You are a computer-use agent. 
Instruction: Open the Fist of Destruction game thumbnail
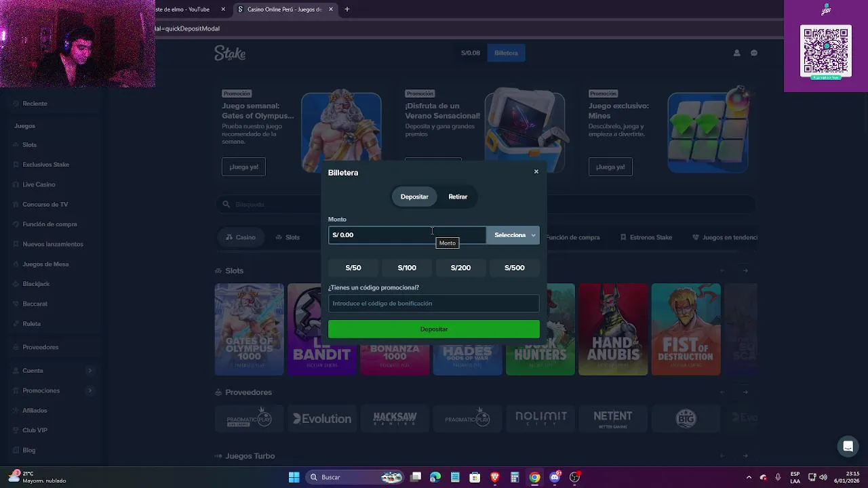point(686,329)
